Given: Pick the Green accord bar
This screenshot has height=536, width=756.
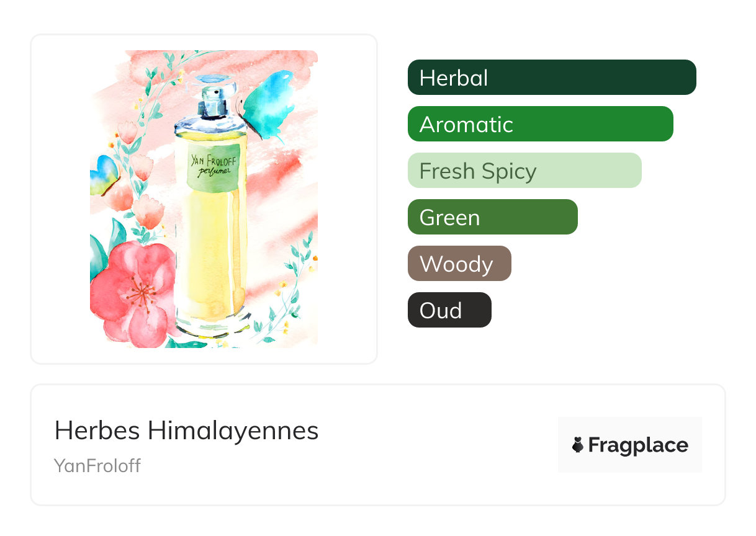Looking at the screenshot, I should click(x=492, y=217).
